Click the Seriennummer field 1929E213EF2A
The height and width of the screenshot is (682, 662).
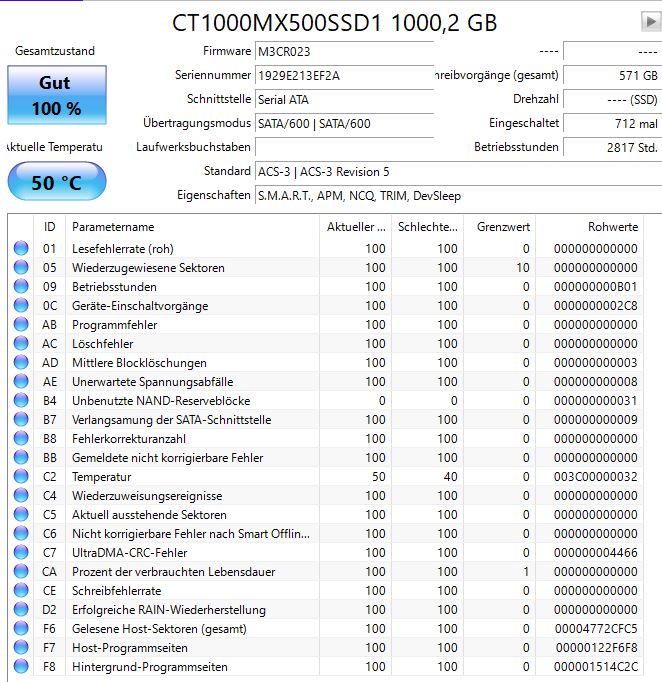pos(344,75)
